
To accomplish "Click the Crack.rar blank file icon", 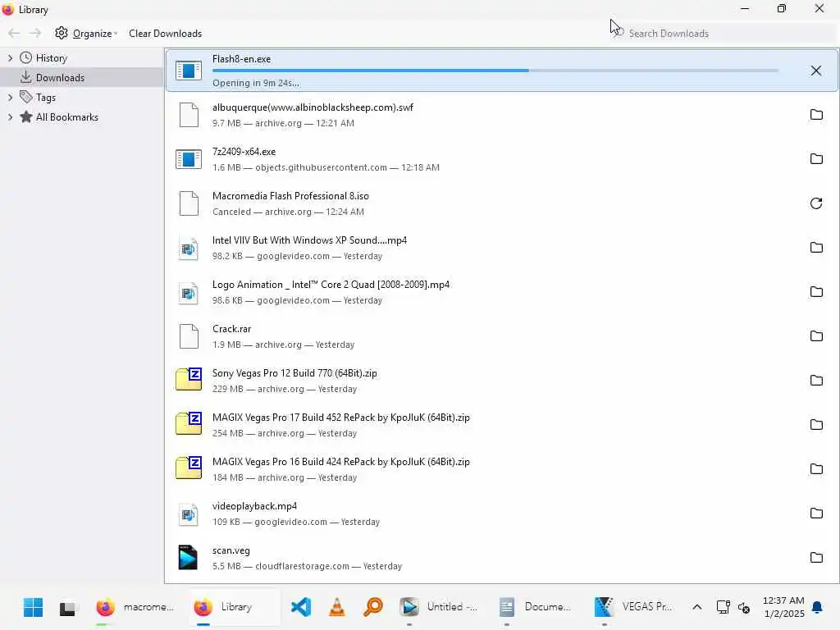I will [x=189, y=336].
